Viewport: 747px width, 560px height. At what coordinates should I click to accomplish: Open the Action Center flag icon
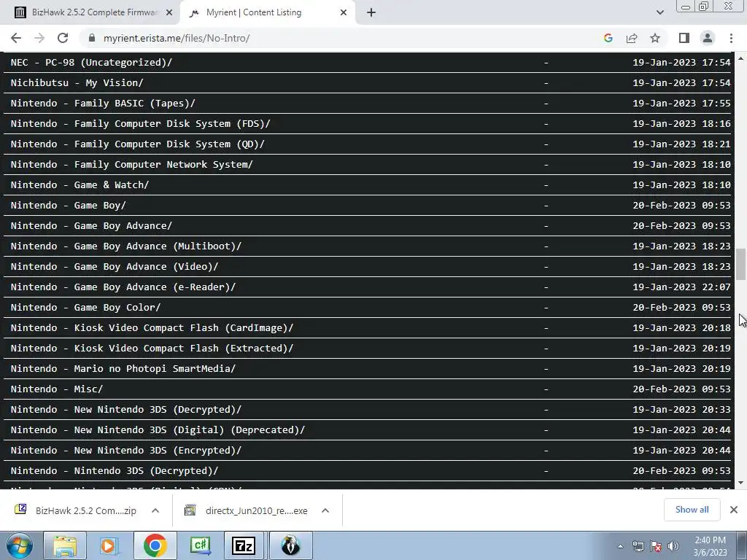656,546
